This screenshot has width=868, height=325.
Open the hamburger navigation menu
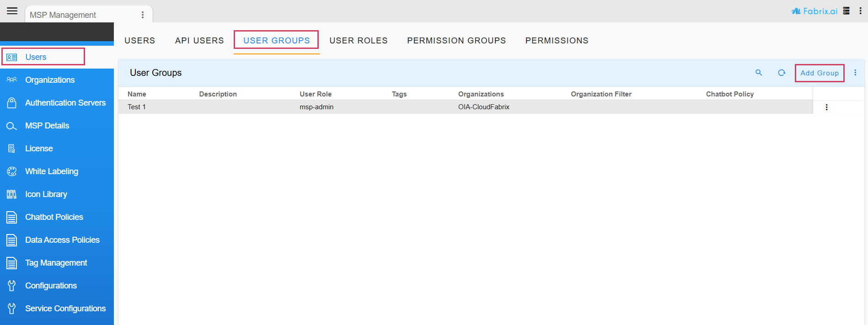(x=12, y=11)
